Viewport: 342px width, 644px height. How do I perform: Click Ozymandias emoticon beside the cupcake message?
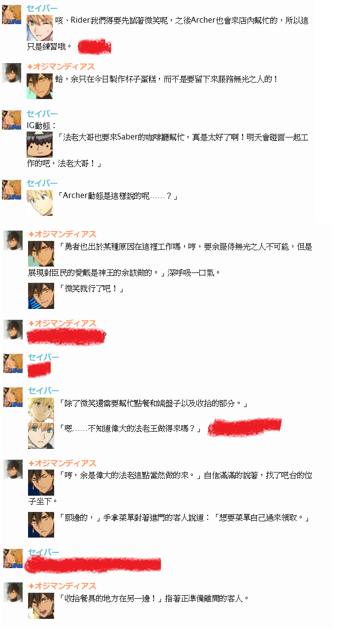[39, 86]
